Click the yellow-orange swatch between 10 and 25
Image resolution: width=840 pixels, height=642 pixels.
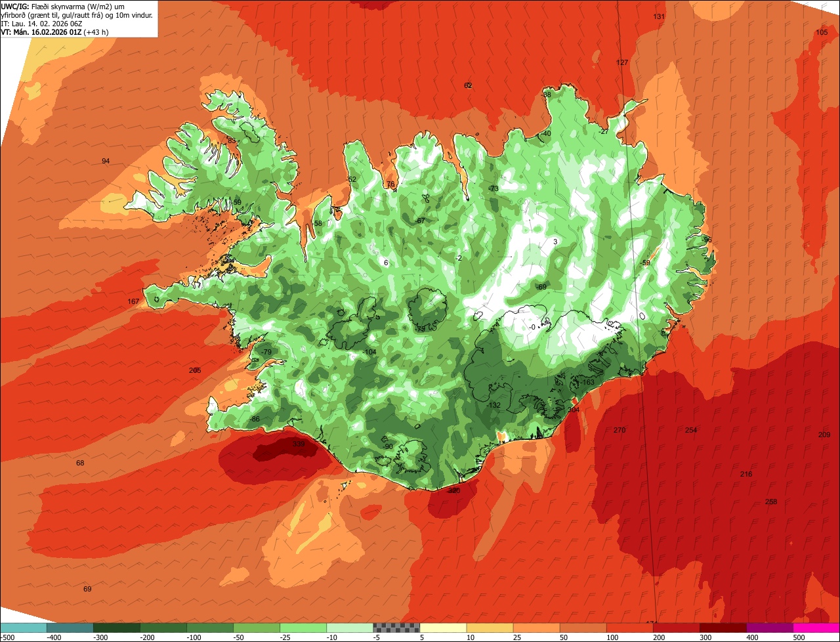pyautogui.click(x=490, y=628)
